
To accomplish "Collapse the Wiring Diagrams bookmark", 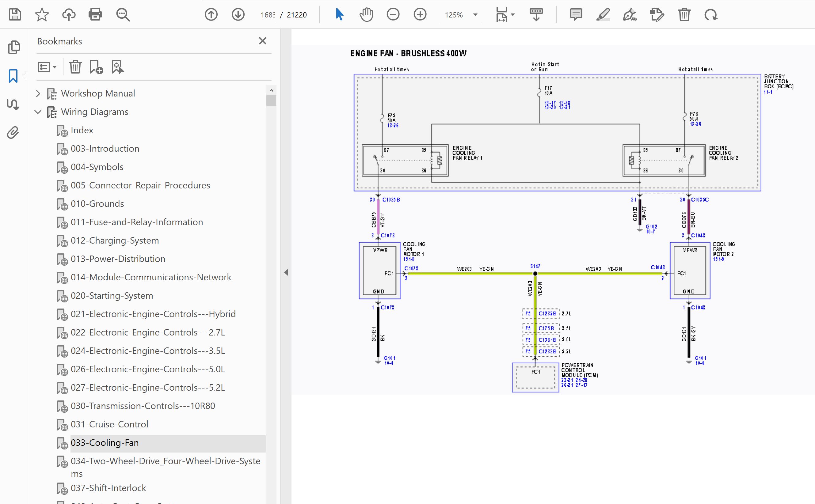I will [x=38, y=112].
